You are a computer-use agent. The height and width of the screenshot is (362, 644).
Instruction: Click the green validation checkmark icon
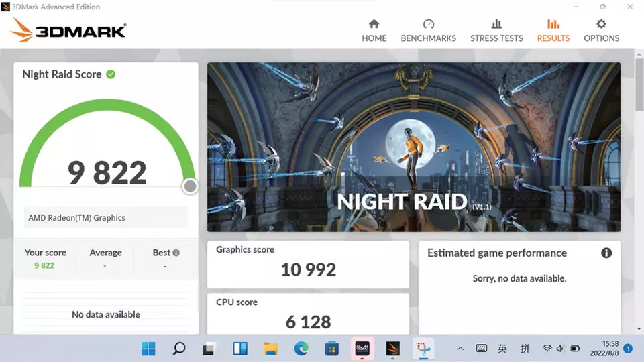111,74
